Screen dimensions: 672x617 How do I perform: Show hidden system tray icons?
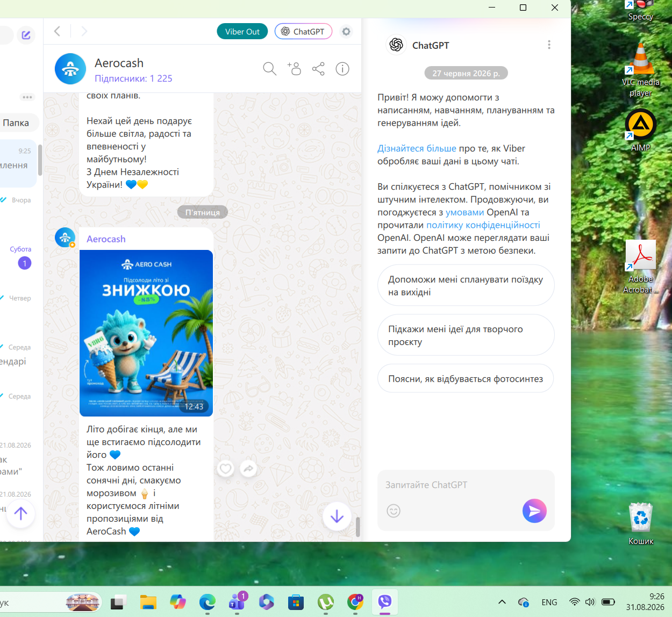point(502,602)
